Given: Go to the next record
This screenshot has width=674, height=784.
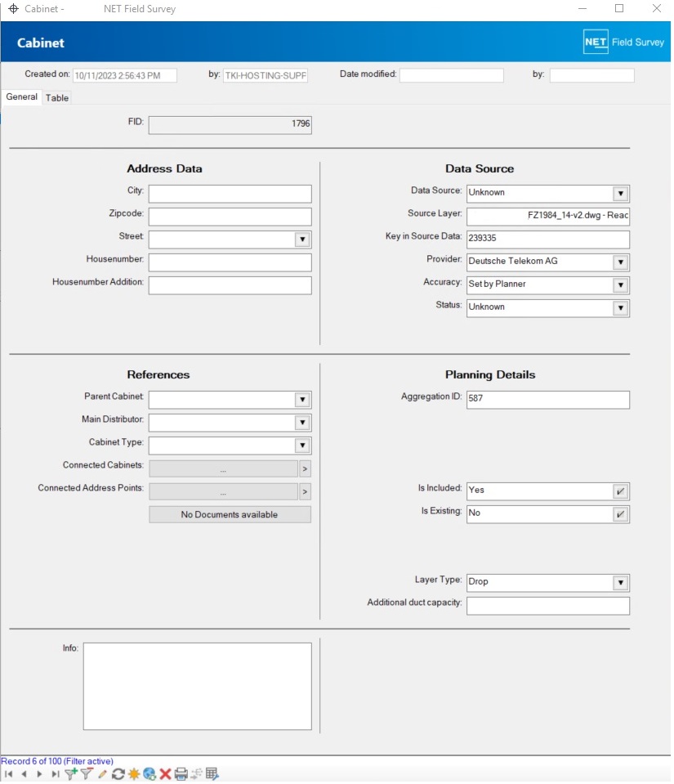Looking at the screenshot, I should pos(39,774).
